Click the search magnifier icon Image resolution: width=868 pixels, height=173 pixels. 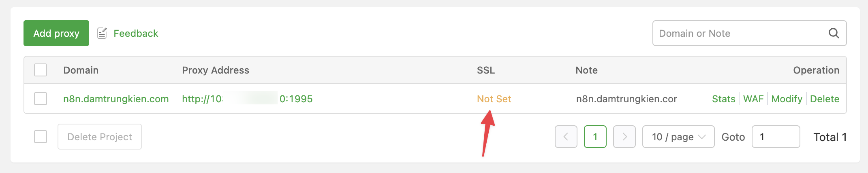coord(834,33)
